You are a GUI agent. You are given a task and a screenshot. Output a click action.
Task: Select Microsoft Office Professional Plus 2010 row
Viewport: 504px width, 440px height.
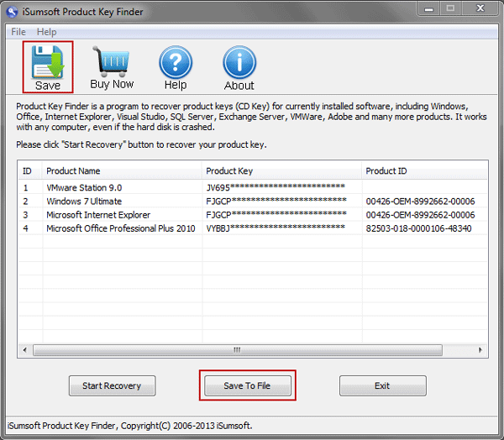click(253, 228)
